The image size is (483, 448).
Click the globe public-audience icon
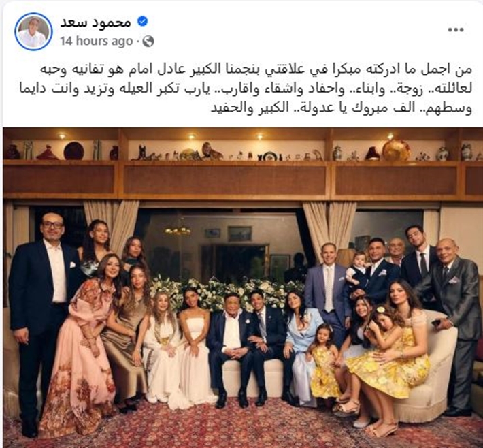tap(148, 41)
